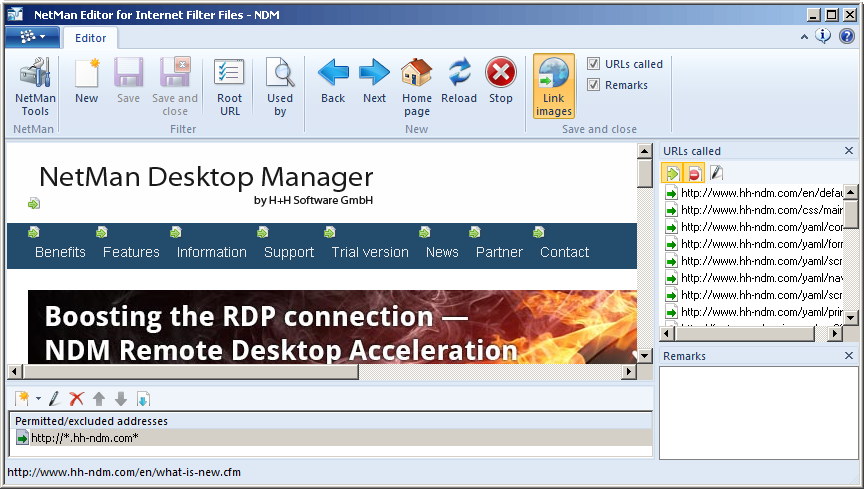This screenshot has height=489, width=864.
Task: Delete address with the red X icon
Action: [x=76, y=399]
